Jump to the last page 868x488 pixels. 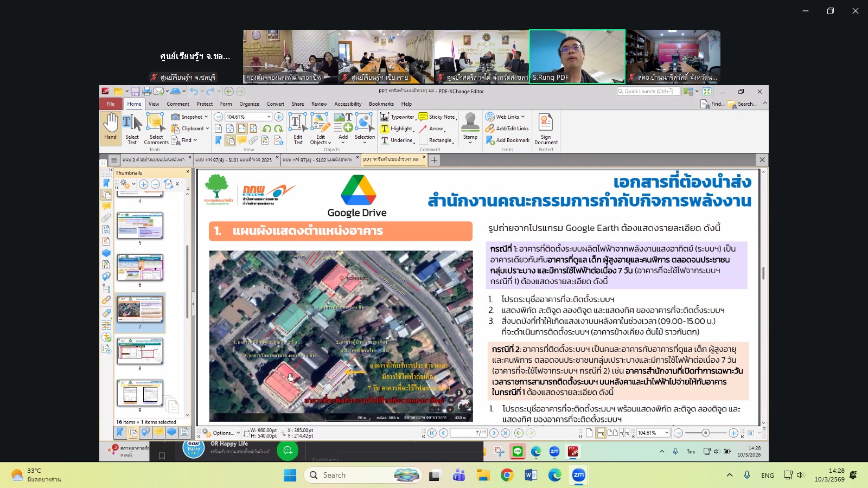506,433
